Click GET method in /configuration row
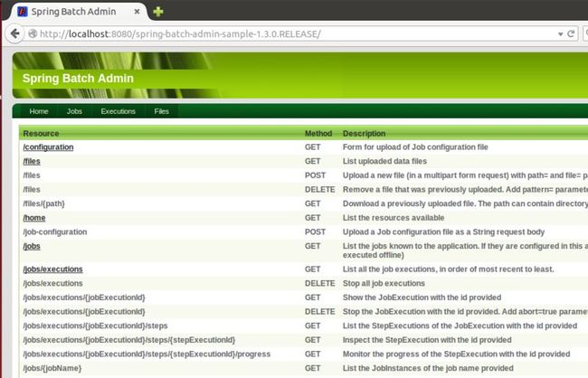Image resolution: width=588 pixels, height=378 pixels. 312,147
